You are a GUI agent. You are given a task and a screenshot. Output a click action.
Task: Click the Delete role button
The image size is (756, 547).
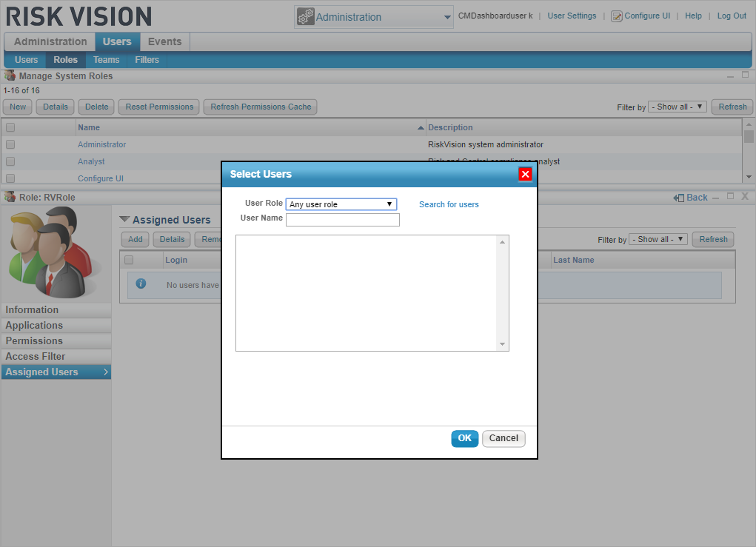tap(96, 107)
